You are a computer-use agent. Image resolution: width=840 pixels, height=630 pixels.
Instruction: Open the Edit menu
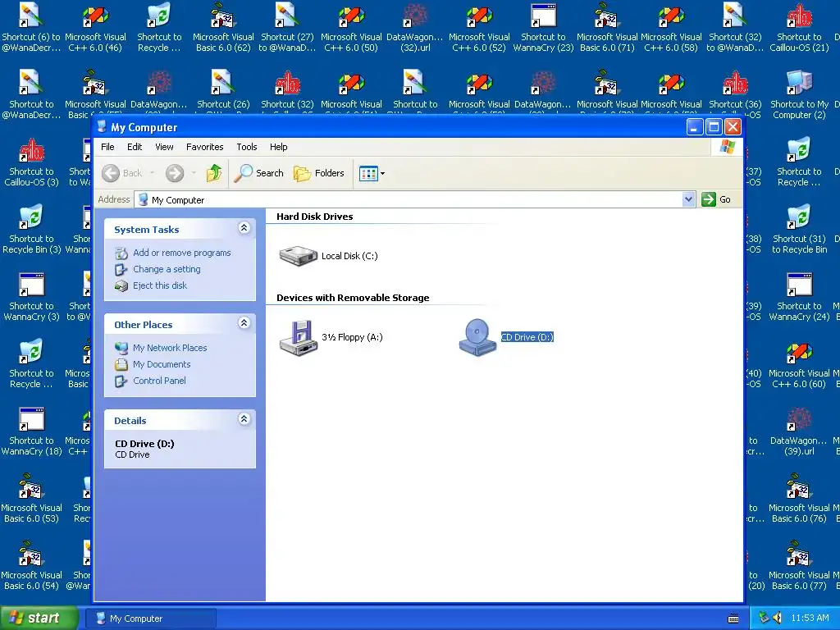pyautogui.click(x=135, y=147)
